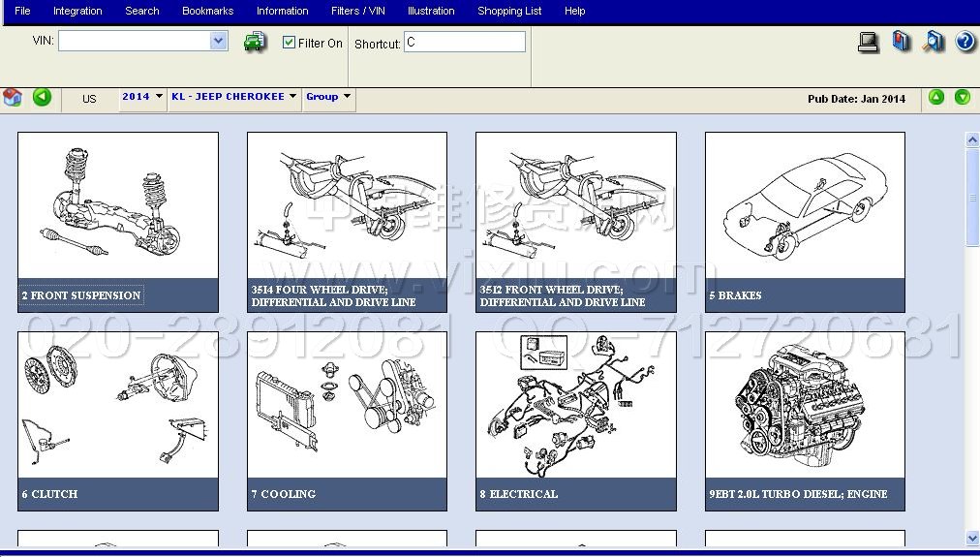Open the 2014 model year dropdown
Image resolution: width=980 pixels, height=557 pixels.
pyautogui.click(x=142, y=97)
